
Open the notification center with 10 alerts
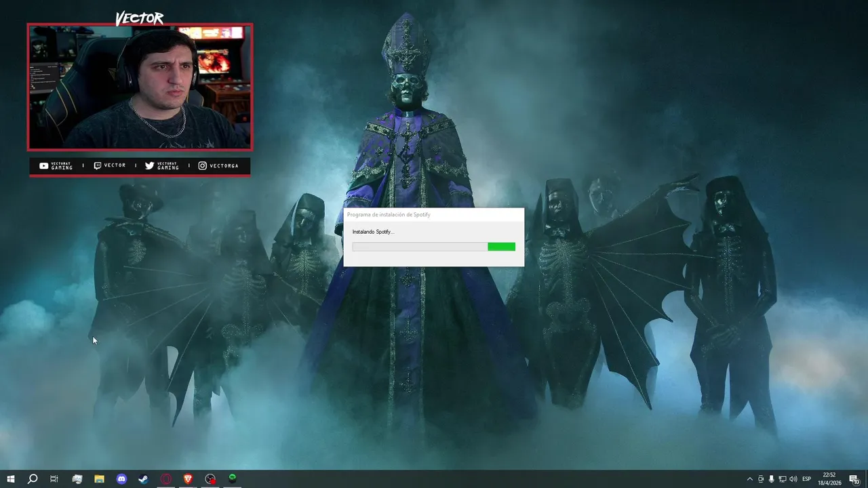click(x=854, y=479)
